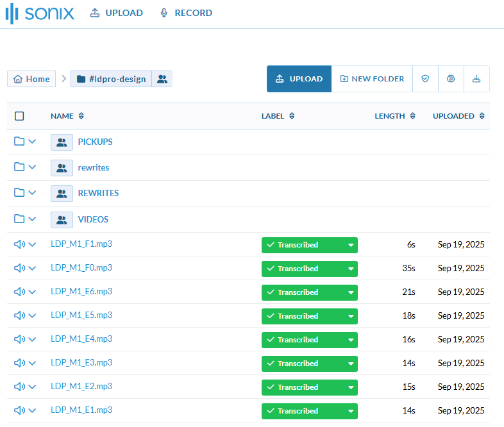
Task: Expand options chevron for VIDEOS folder
Action: tap(32, 219)
